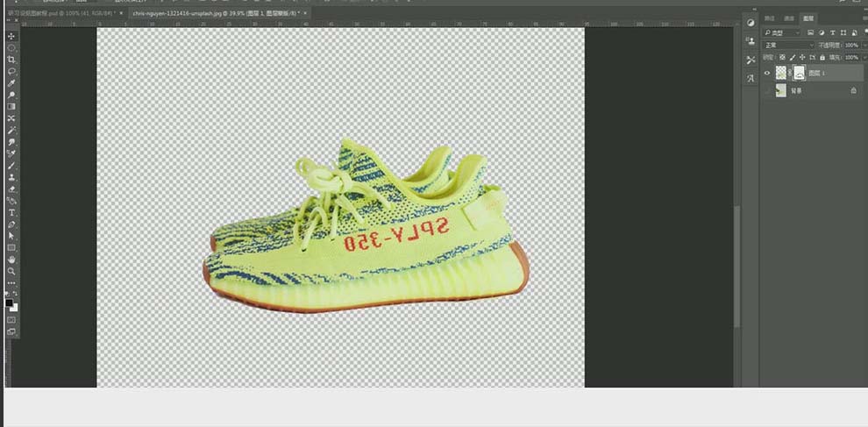Viewport: 868px width, 427px height.
Task: Select the Magic Wand tool
Action: pyautogui.click(x=11, y=130)
